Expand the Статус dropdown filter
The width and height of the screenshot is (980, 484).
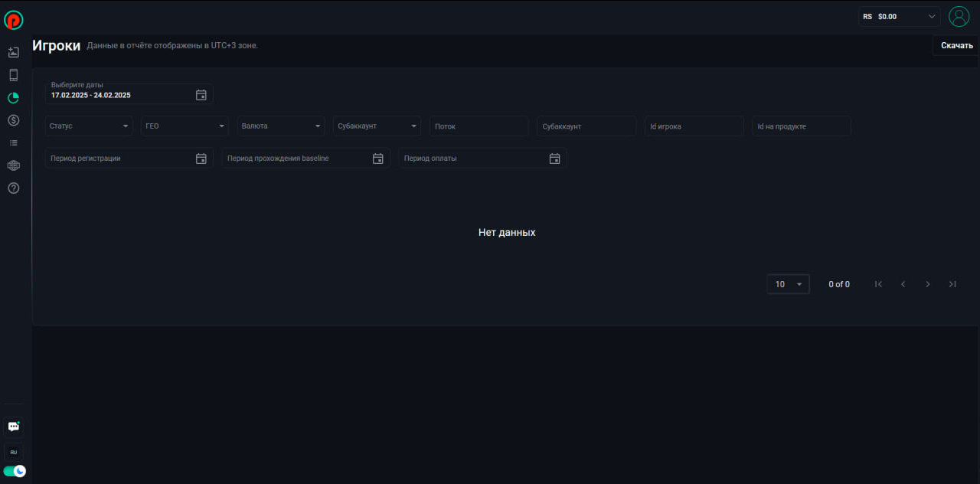point(89,126)
